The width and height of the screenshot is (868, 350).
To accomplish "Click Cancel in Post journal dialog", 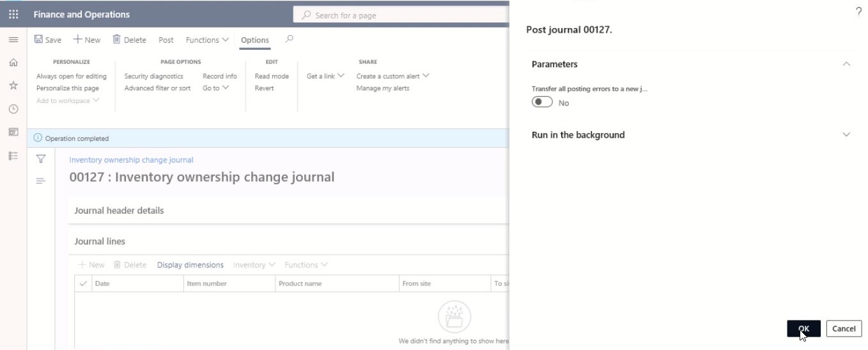I will (844, 328).
